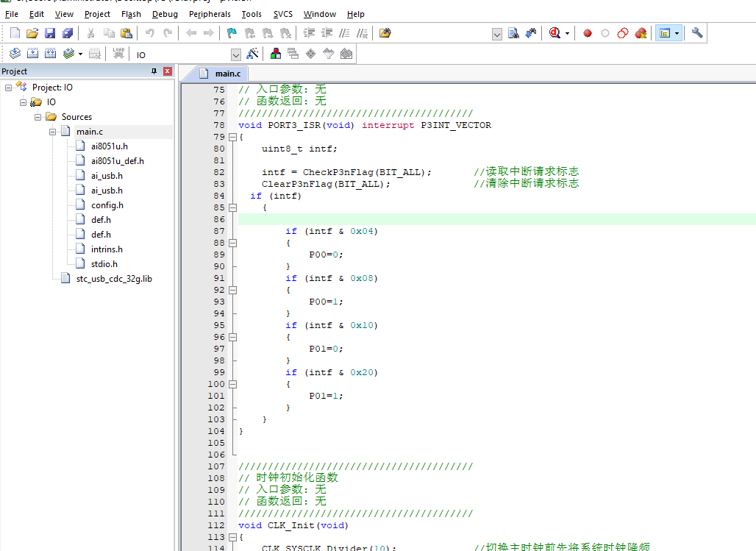
Task: Fold the code block at line 85
Action: pyautogui.click(x=233, y=208)
